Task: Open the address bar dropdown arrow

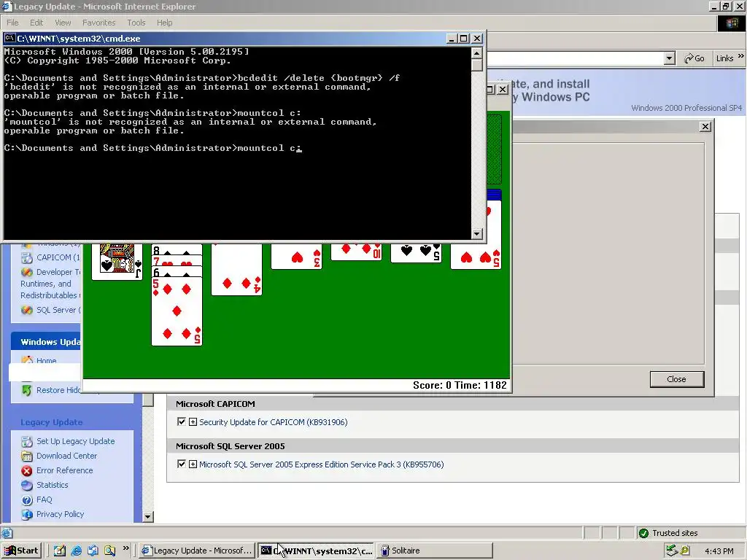Action: pyautogui.click(x=670, y=58)
